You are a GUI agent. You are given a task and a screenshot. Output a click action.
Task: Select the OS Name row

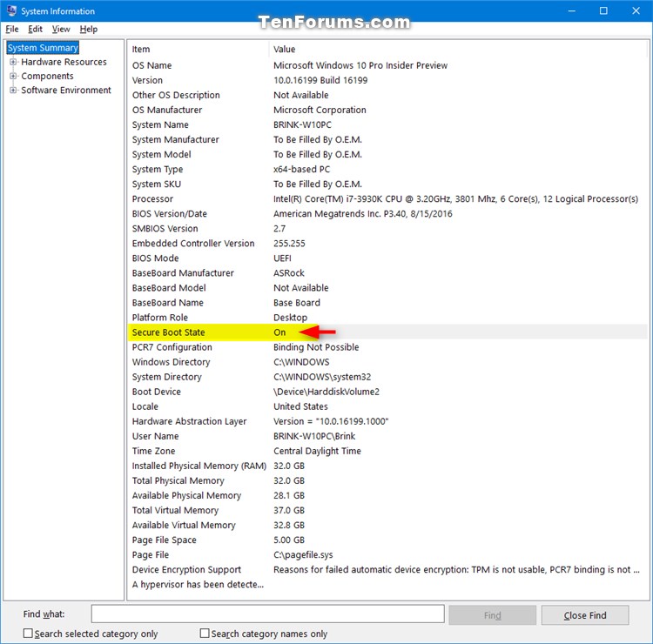(387, 65)
